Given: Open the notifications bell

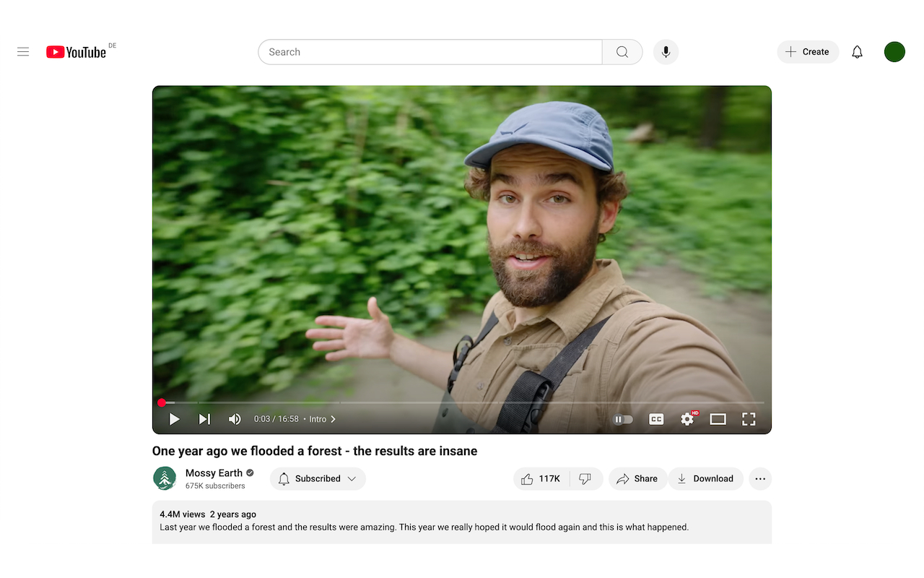Looking at the screenshot, I should (857, 52).
